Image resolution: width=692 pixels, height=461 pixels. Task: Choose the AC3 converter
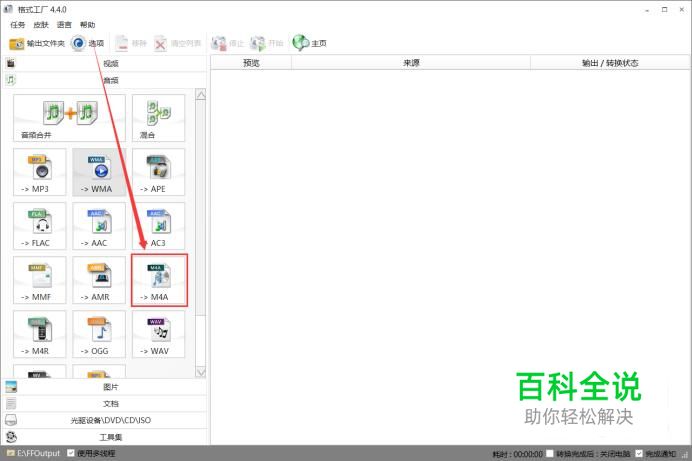coord(158,226)
